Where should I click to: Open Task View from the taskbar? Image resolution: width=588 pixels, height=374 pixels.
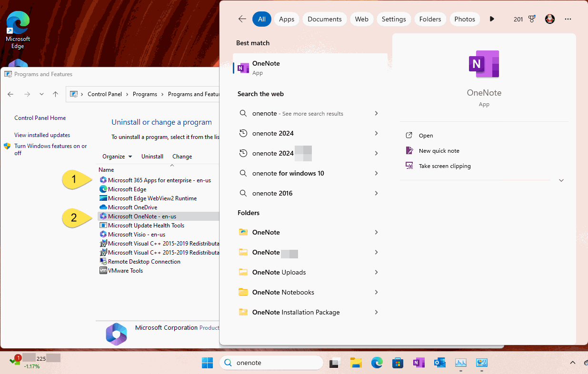click(x=335, y=363)
